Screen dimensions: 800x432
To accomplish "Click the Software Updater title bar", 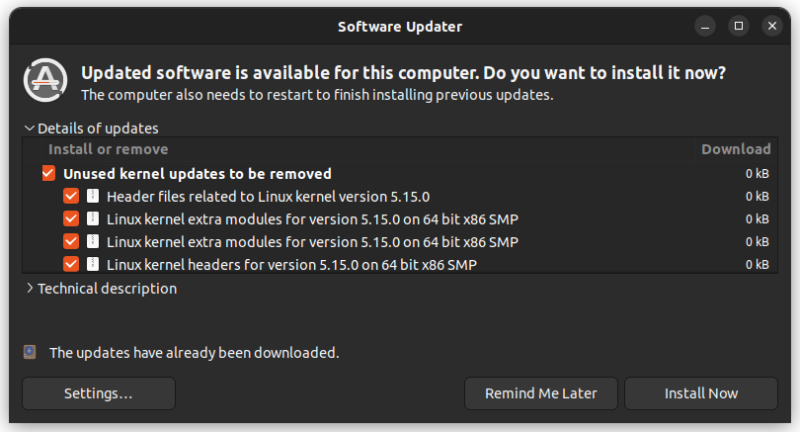I will [x=400, y=27].
